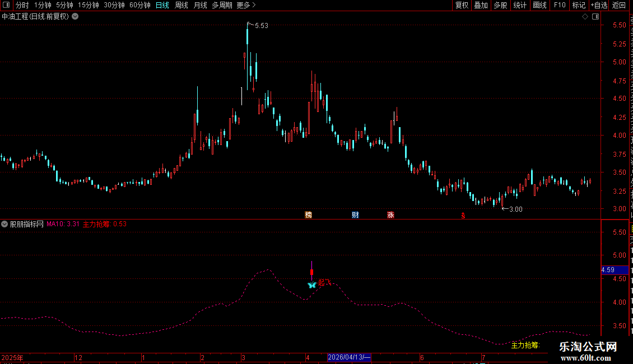Click the butterfly 起飞 signal icon
The width and height of the screenshot is (633, 364).
tap(311, 285)
